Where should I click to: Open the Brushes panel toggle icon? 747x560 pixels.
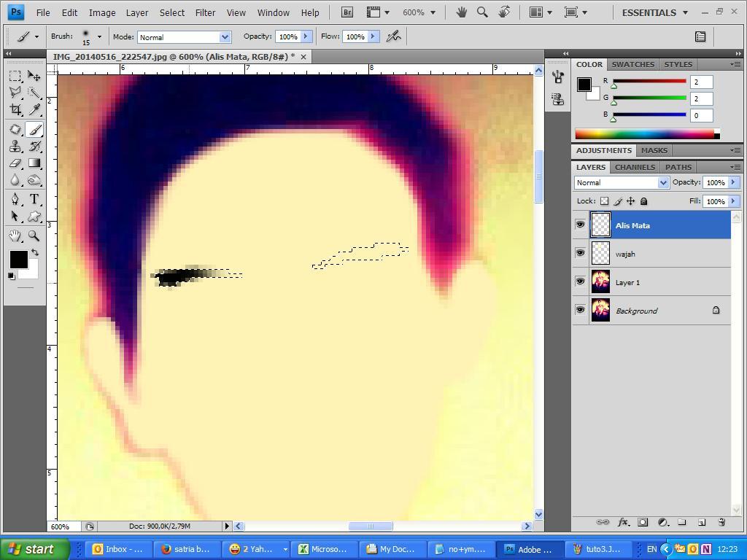(x=700, y=36)
